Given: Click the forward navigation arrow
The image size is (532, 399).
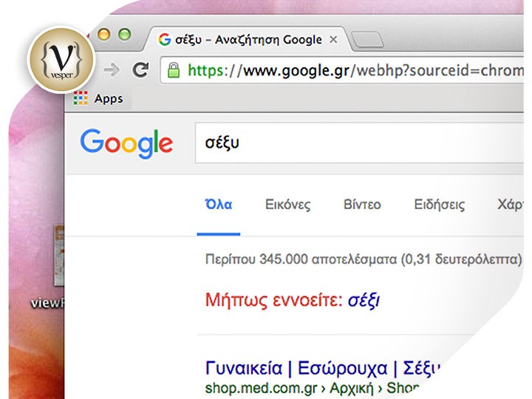Looking at the screenshot, I should 112,70.
